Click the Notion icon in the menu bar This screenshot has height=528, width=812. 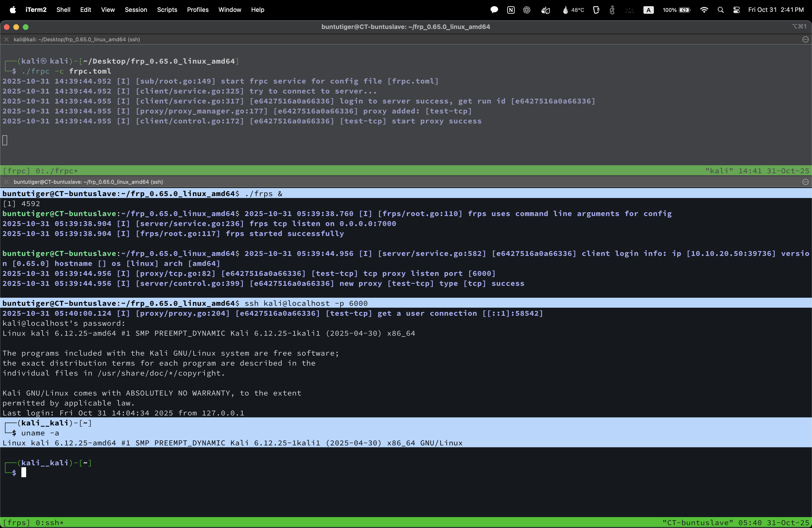click(510, 10)
